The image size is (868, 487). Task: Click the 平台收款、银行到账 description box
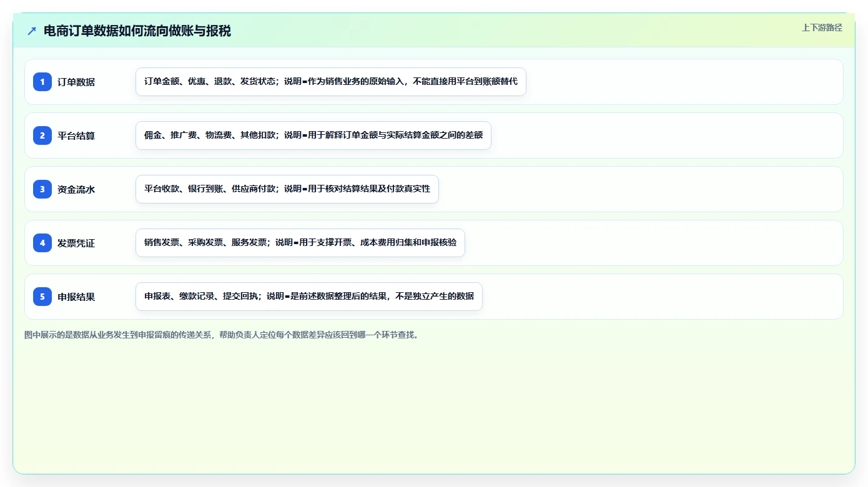[x=287, y=189]
